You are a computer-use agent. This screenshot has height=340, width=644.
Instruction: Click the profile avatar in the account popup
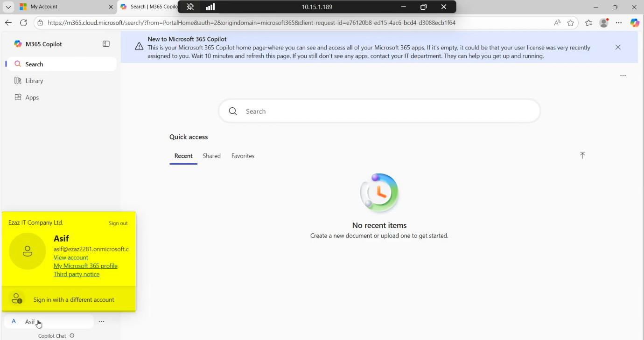click(x=28, y=251)
